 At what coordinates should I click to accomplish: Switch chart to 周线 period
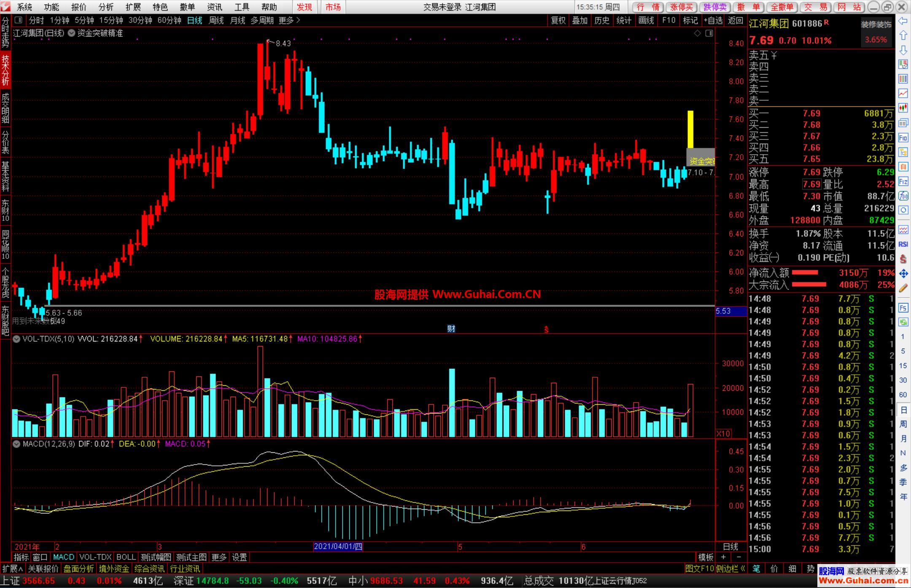216,20
